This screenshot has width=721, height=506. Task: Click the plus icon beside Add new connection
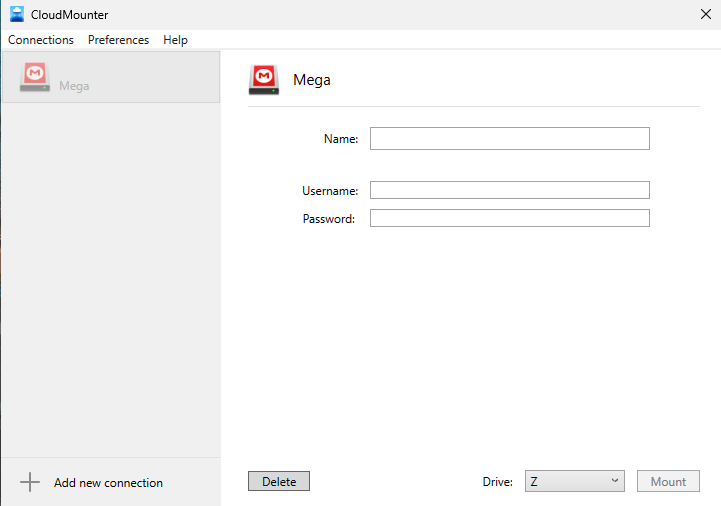30,482
